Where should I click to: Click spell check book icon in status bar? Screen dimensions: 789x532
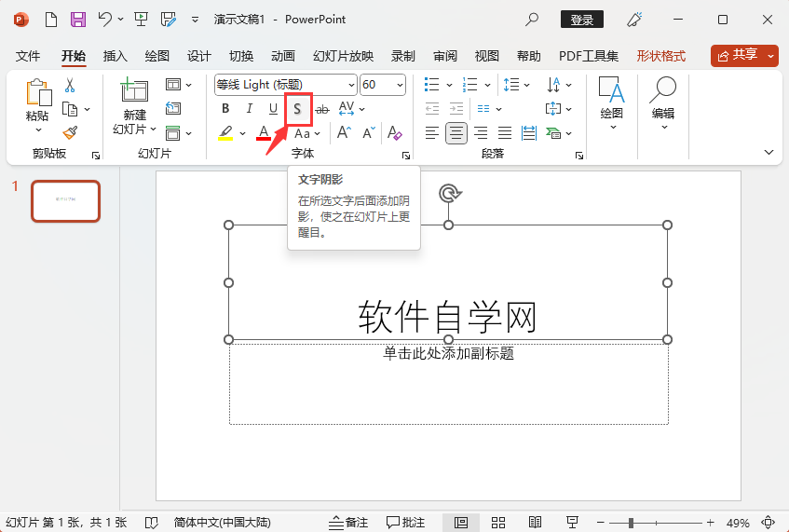(152, 523)
